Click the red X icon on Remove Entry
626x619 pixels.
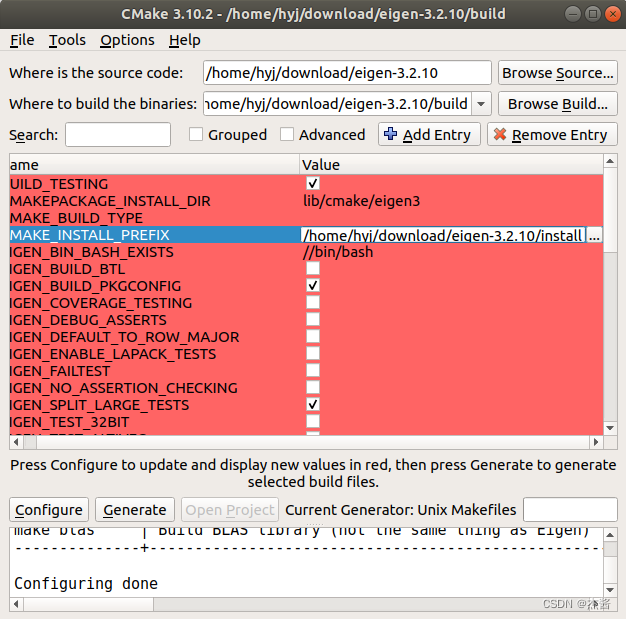pos(499,134)
